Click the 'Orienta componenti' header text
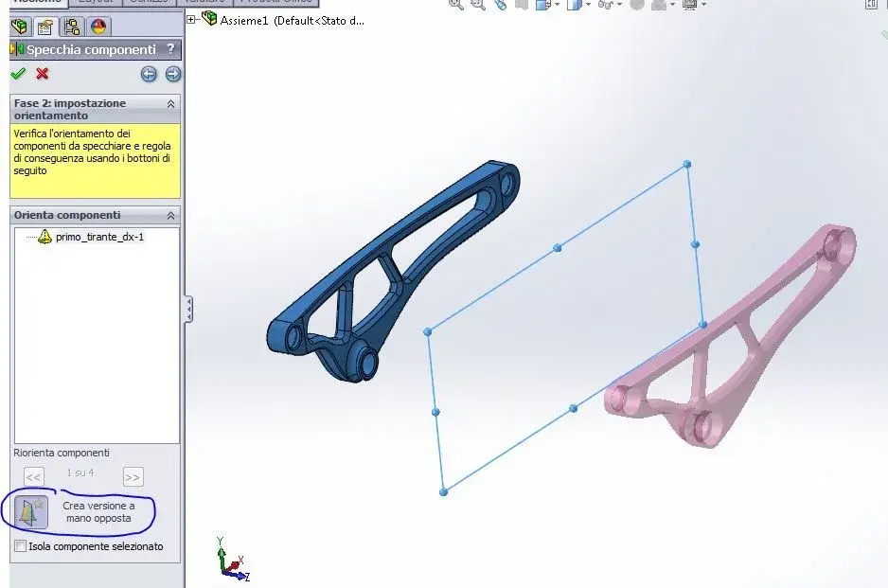The height and width of the screenshot is (588, 888). coord(67,215)
